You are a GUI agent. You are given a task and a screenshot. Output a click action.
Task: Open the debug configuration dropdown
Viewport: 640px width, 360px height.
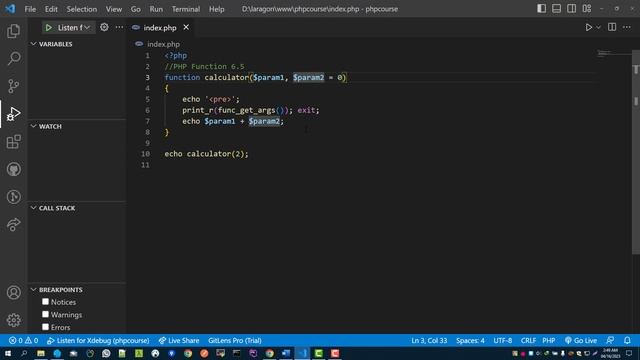click(x=73, y=27)
